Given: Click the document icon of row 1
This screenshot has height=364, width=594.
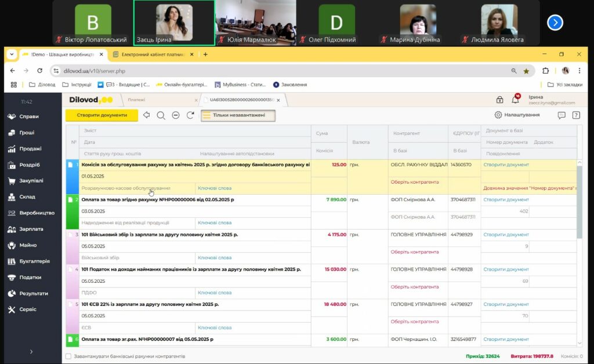Looking at the screenshot, I should point(70,165).
